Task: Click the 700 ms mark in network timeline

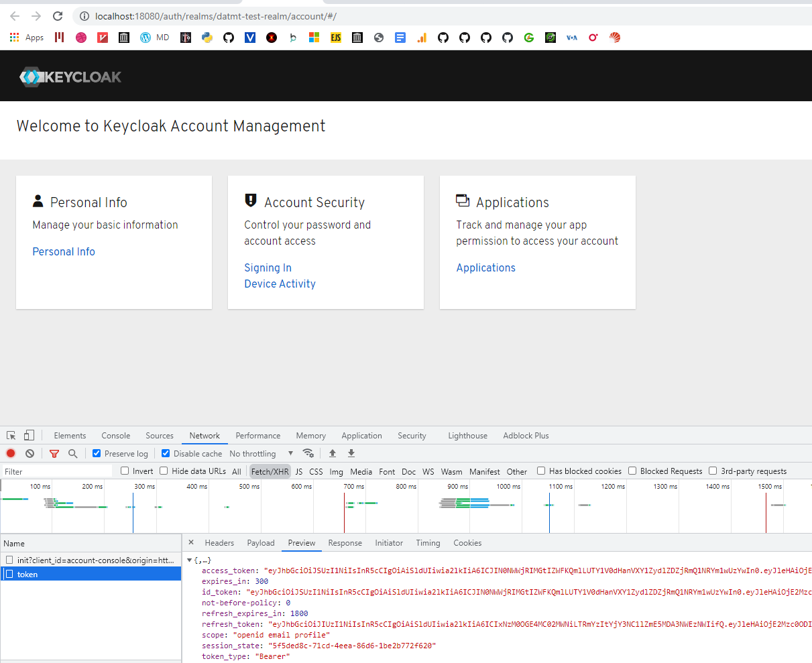Action: 354,486
